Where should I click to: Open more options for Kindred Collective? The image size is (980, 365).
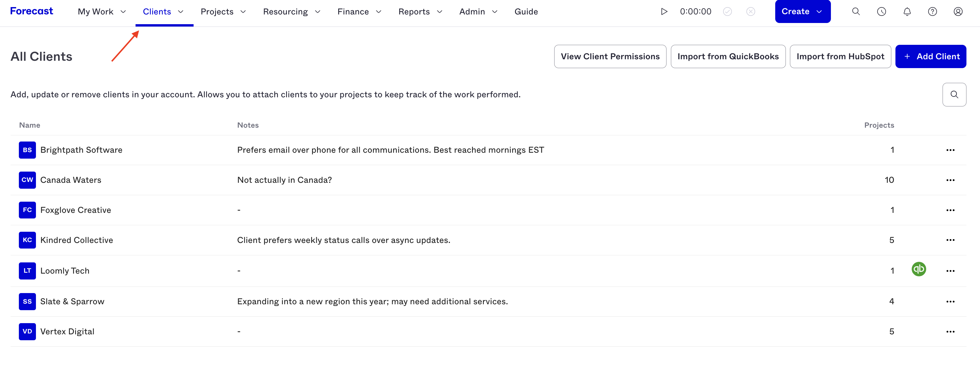[950, 240]
